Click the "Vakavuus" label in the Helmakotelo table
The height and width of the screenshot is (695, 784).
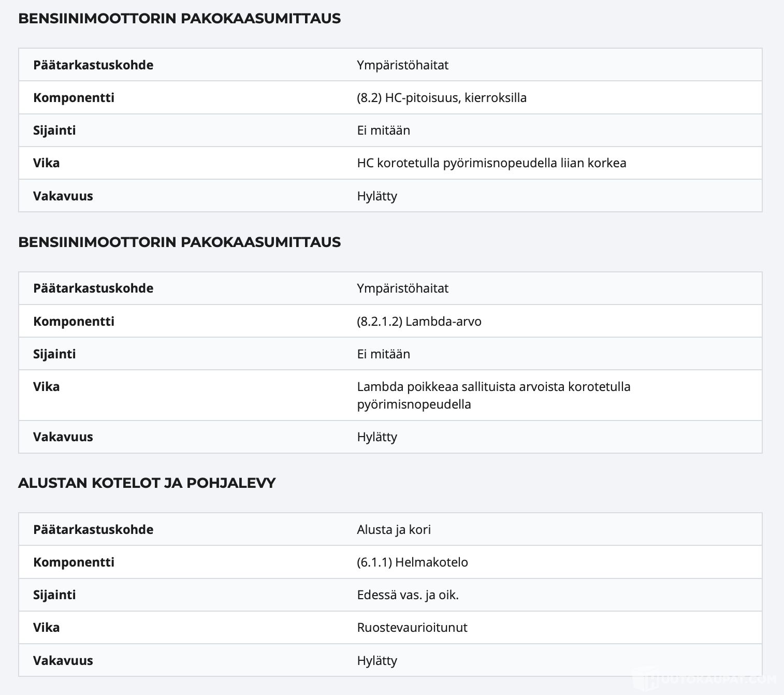pos(63,660)
